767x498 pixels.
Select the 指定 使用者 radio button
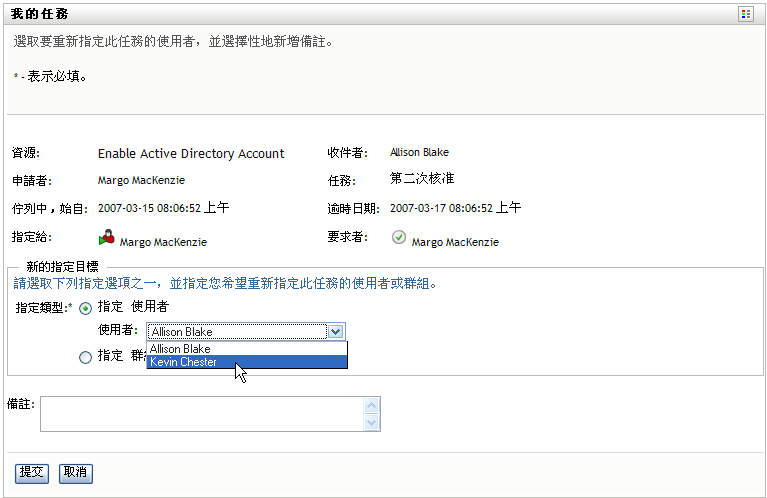[85, 308]
